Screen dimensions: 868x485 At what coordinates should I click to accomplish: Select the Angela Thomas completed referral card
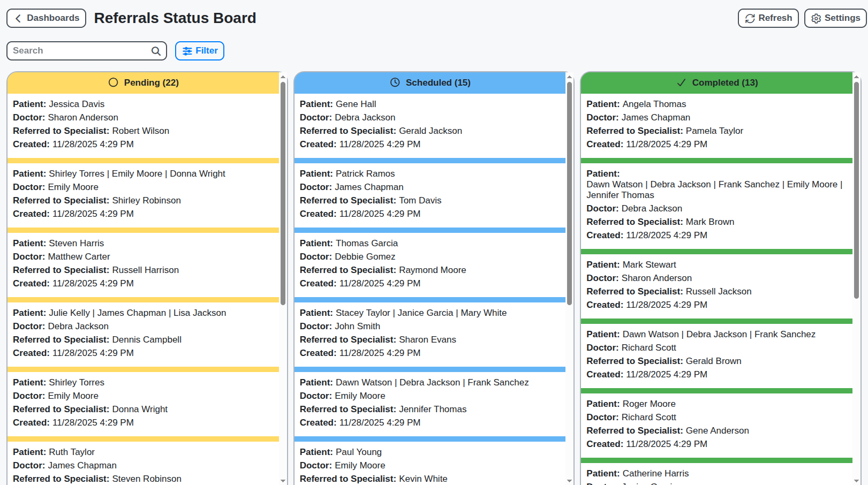pyautogui.click(x=716, y=124)
